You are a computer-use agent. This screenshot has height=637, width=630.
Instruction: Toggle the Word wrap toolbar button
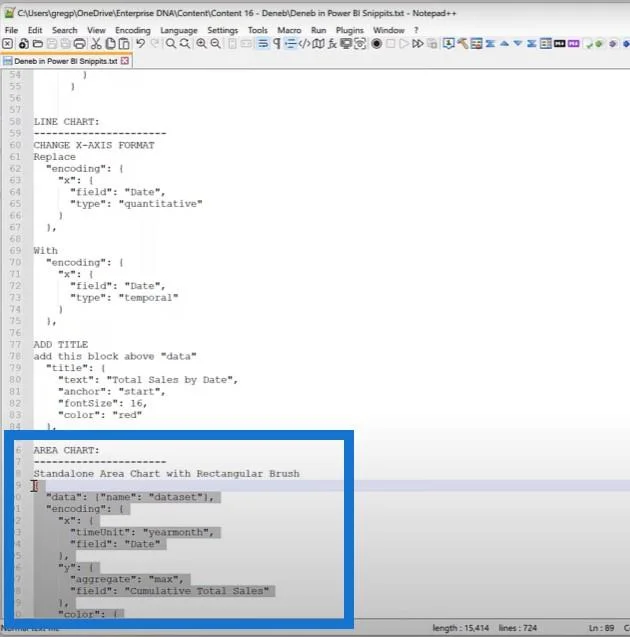click(263, 43)
